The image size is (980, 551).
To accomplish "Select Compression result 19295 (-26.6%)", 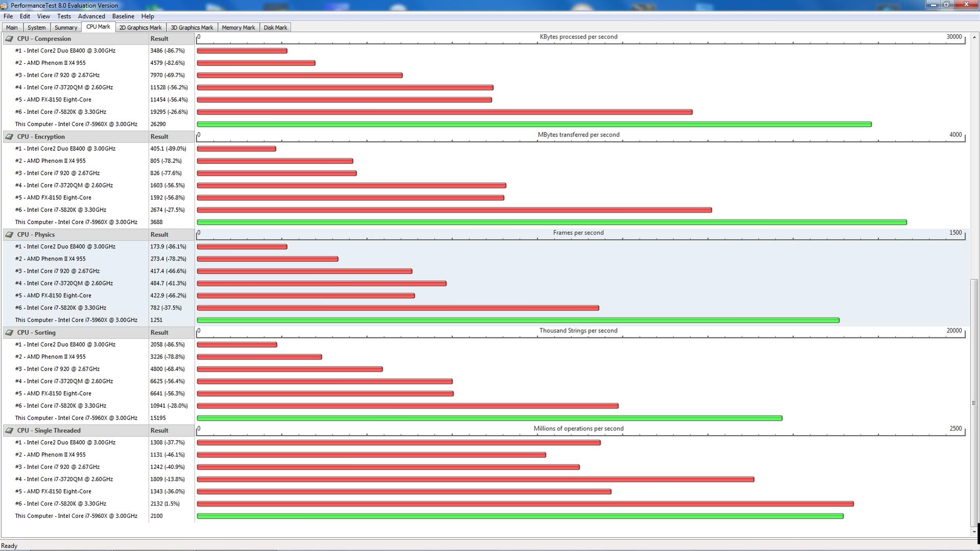I will tap(169, 112).
